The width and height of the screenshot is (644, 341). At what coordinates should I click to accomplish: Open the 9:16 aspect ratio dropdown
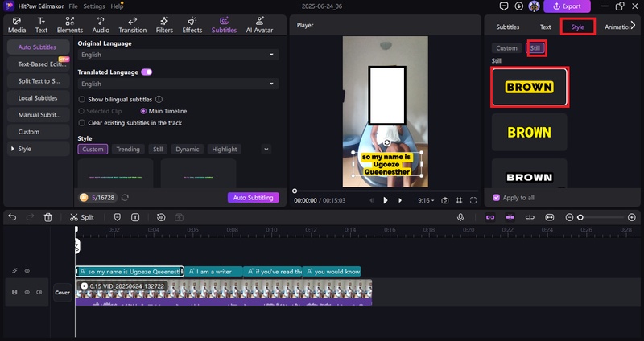click(x=427, y=200)
